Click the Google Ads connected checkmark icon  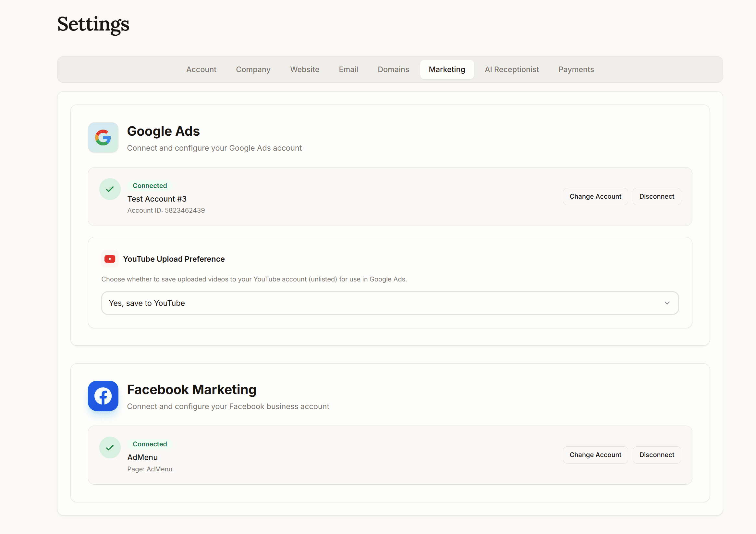tap(110, 189)
